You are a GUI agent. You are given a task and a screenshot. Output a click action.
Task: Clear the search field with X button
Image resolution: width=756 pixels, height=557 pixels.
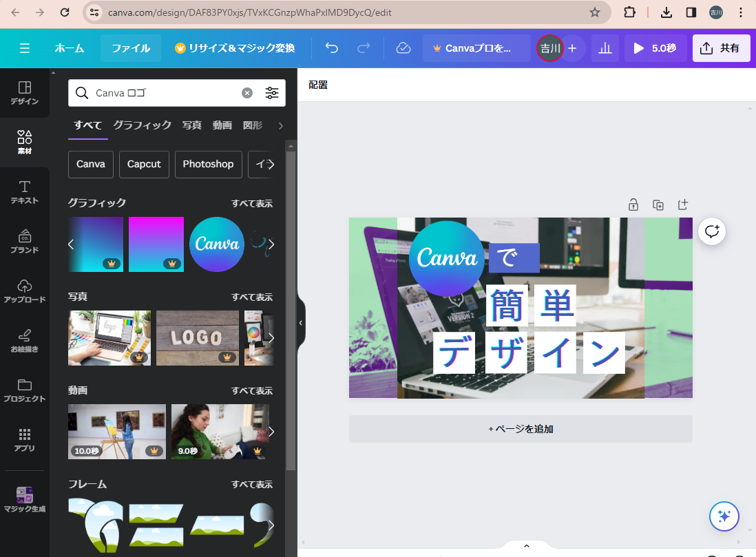(x=247, y=93)
